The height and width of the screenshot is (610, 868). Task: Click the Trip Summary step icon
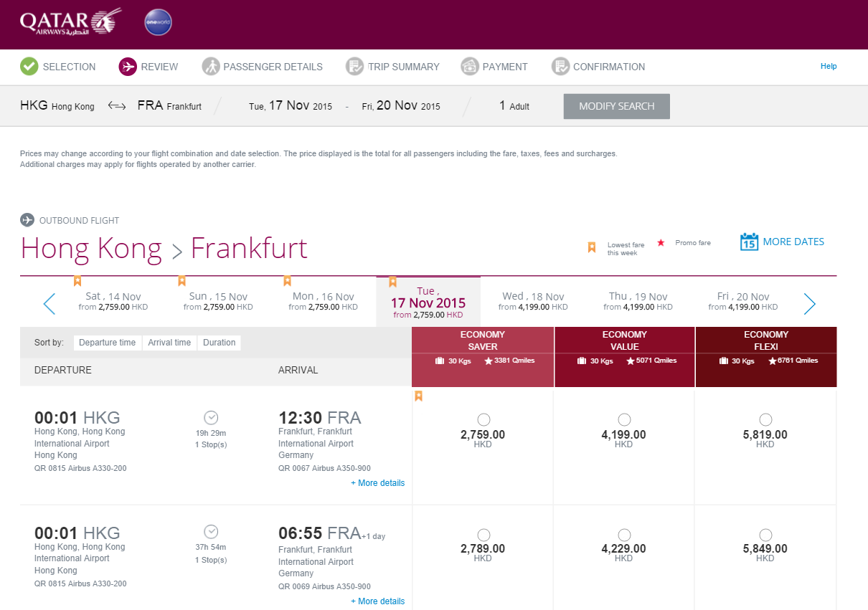(x=355, y=67)
